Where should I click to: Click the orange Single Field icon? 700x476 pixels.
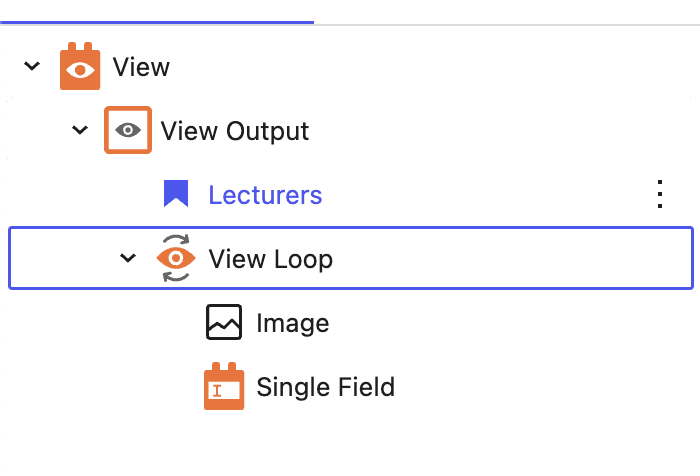pos(224,386)
